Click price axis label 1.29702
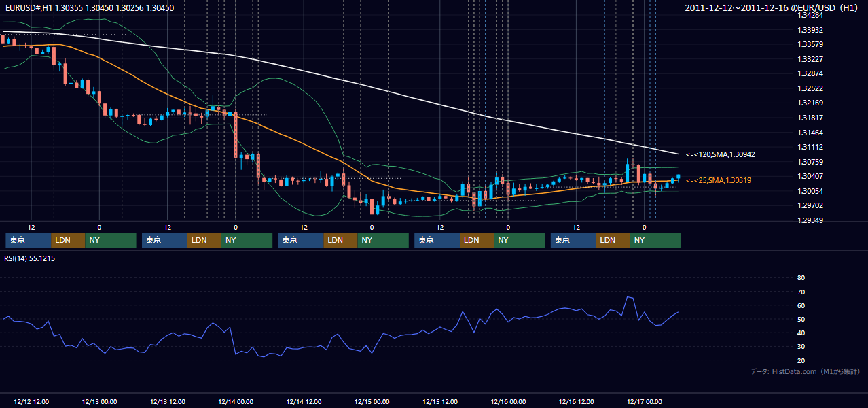This screenshot has width=868, height=408. coord(810,205)
